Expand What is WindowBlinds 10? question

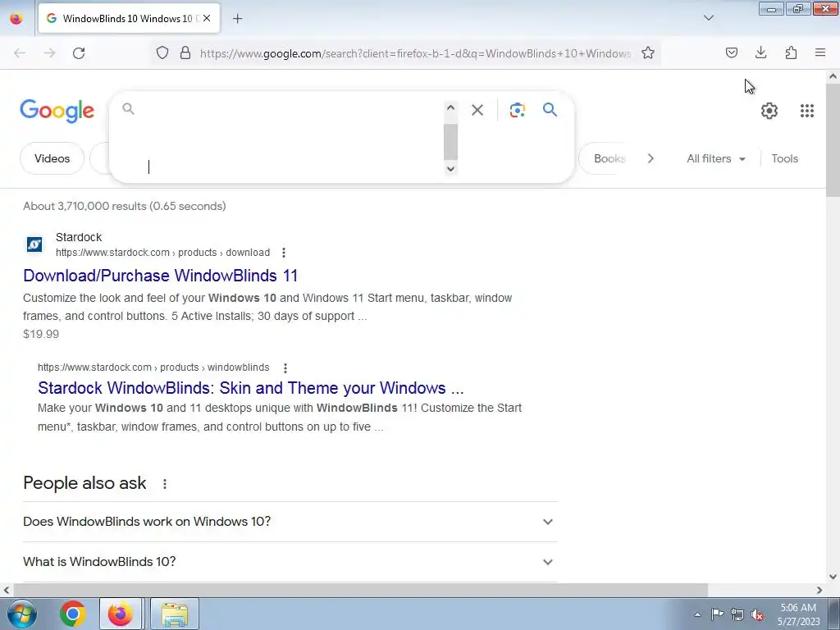click(290, 562)
